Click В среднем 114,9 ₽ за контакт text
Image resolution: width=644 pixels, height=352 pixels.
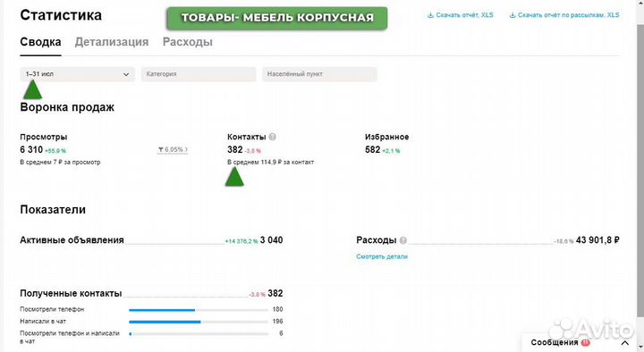click(x=271, y=163)
